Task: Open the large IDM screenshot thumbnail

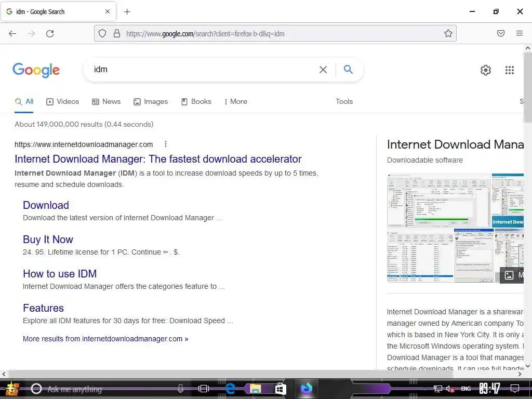Action: tap(438, 200)
